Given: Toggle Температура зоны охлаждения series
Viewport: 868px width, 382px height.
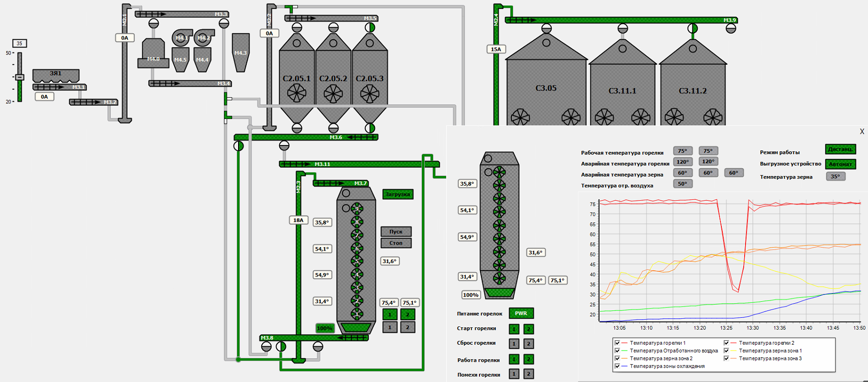Looking at the screenshot, I should 617,366.
